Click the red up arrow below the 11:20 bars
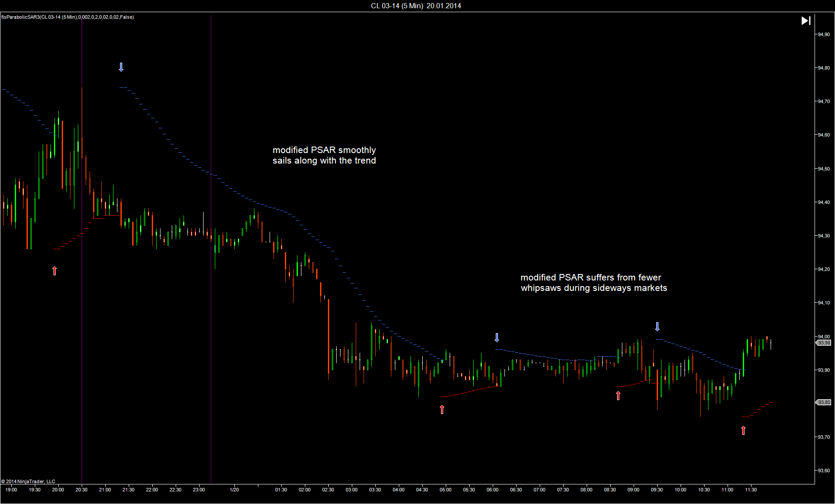The width and height of the screenshot is (835, 504). (743, 430)
